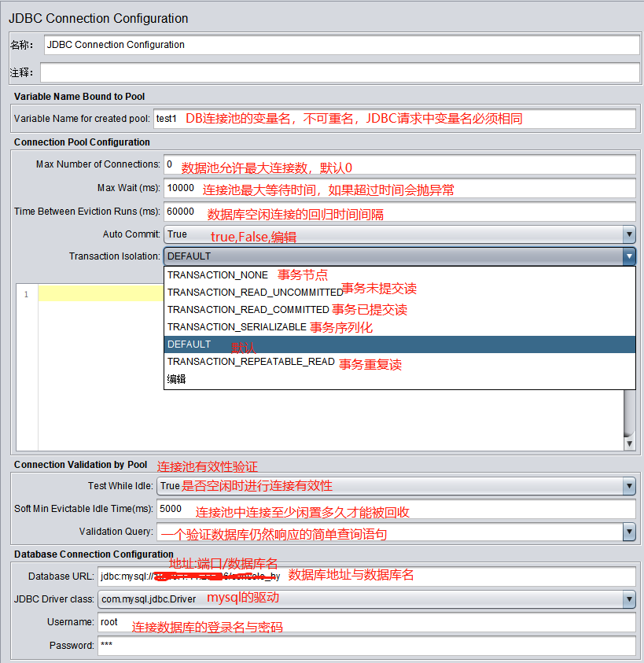
Task: Open the JDBC Driver class dropdown arrow
Action: [x=629, y=599]
